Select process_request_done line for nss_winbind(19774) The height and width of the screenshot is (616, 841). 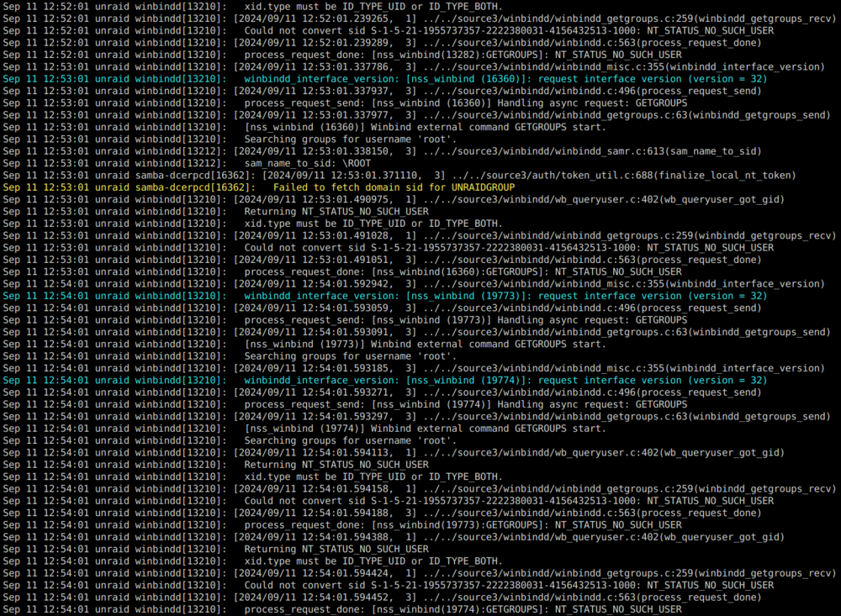pyautogui.click(x=342, y=609)
